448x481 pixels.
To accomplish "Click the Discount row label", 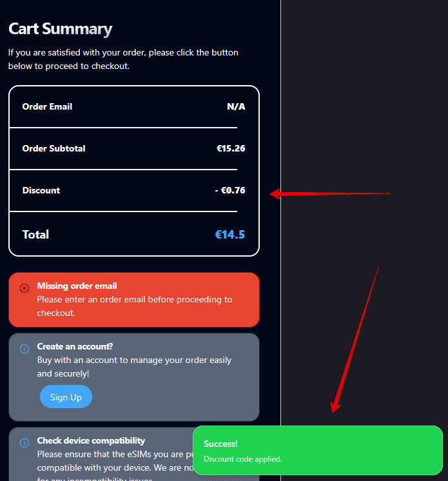I will coord(41,190).
